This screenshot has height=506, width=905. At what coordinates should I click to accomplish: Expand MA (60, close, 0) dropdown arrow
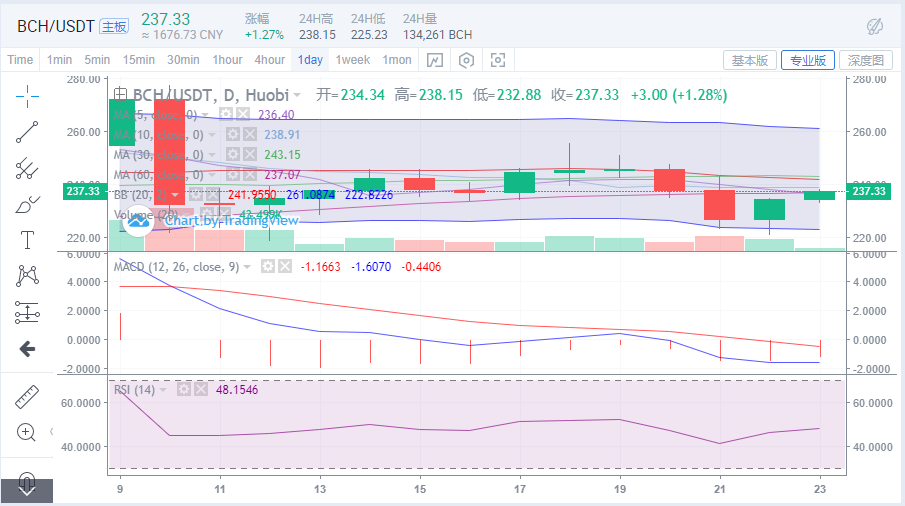pyautogui.click(x=212, y=175)
